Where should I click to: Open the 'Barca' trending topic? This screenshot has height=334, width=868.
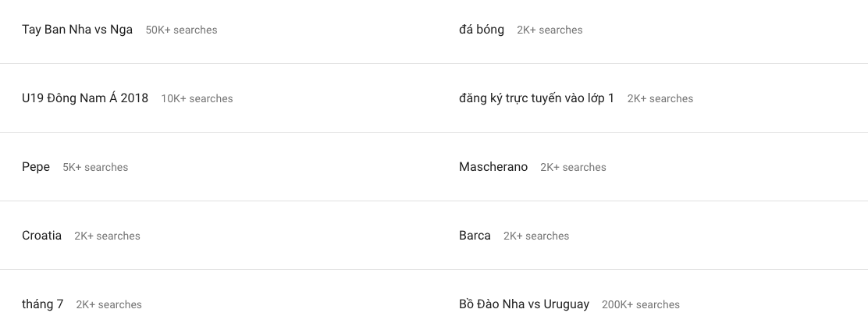(x=475, y=236)
